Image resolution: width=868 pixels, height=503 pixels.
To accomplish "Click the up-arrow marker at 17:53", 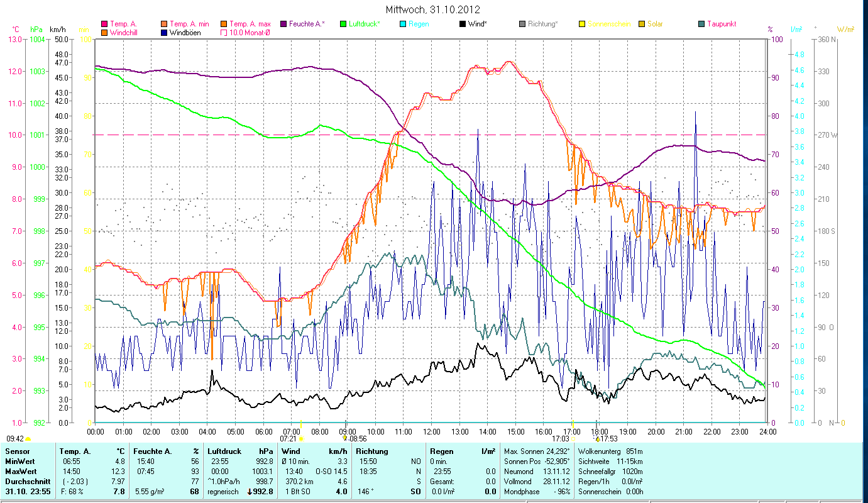I will [x=597, y=438].
